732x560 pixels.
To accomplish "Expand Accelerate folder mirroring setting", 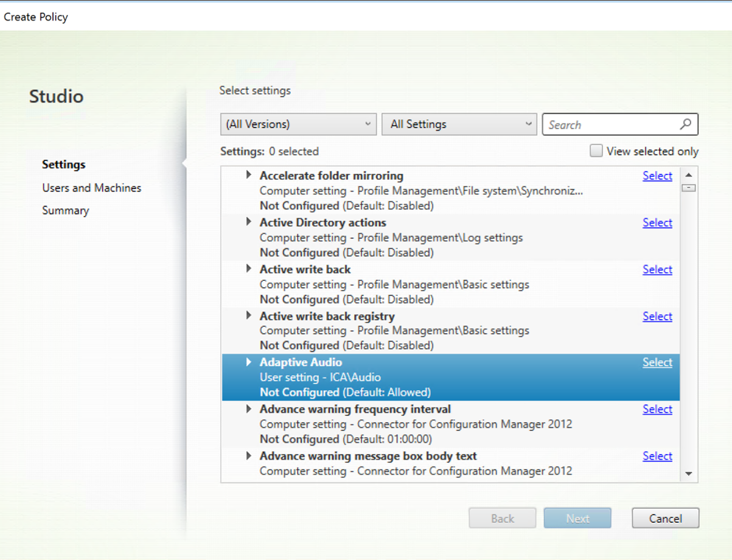I will (x=248, y=175).
